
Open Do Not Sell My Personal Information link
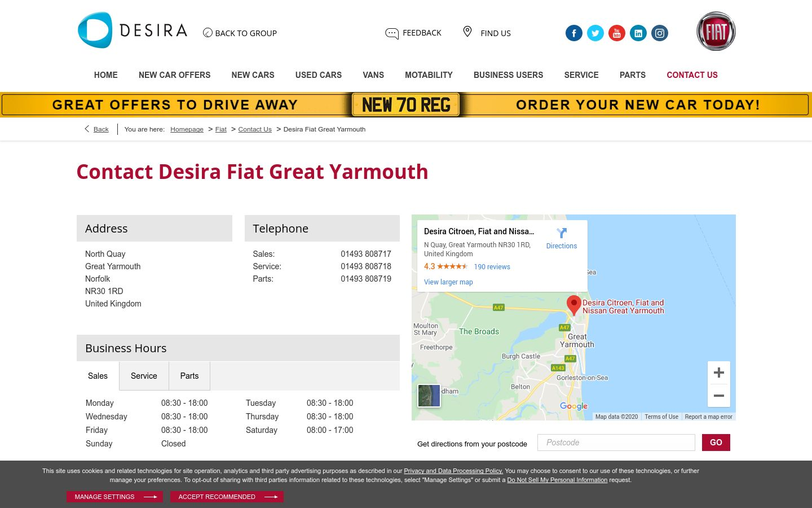click(x=557, y=480)
